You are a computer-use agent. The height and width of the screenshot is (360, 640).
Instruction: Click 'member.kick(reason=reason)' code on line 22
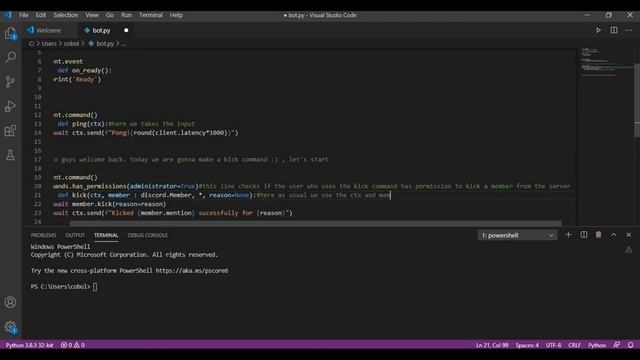[119, 204]
